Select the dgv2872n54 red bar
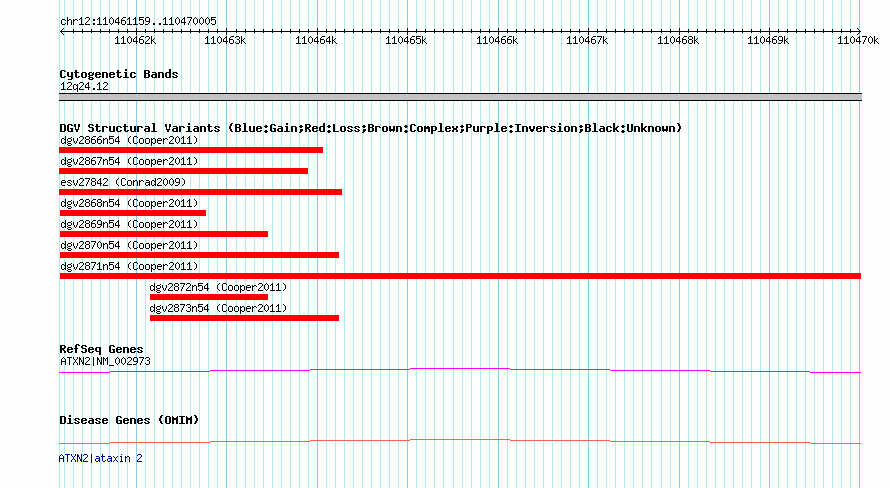 pyautogui.click(x=209, y=297)
